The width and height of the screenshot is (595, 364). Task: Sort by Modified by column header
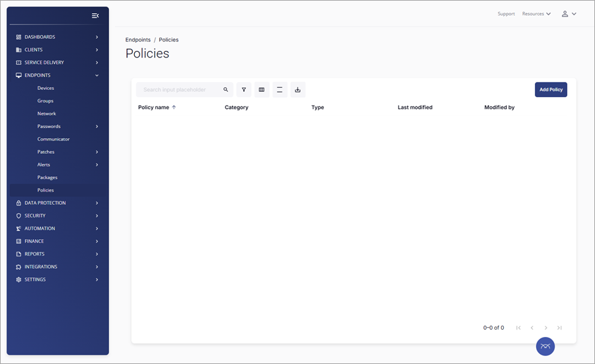(x=499, y=107)
